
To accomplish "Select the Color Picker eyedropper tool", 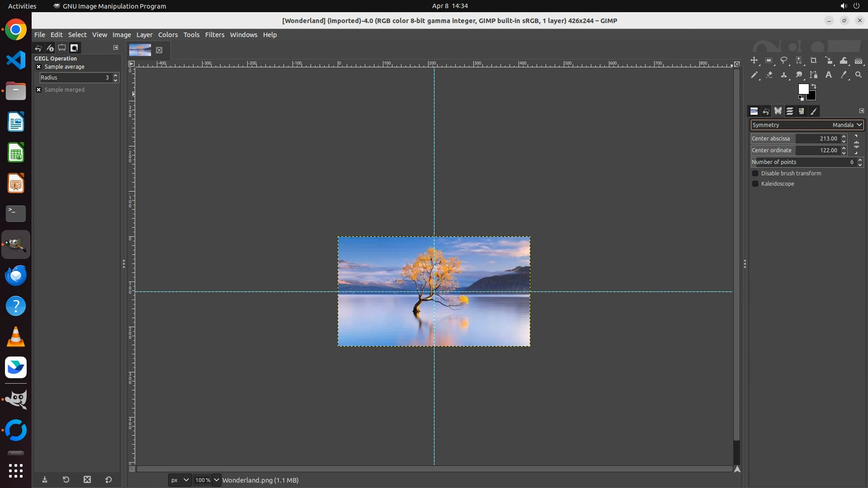I will point(844,75).
